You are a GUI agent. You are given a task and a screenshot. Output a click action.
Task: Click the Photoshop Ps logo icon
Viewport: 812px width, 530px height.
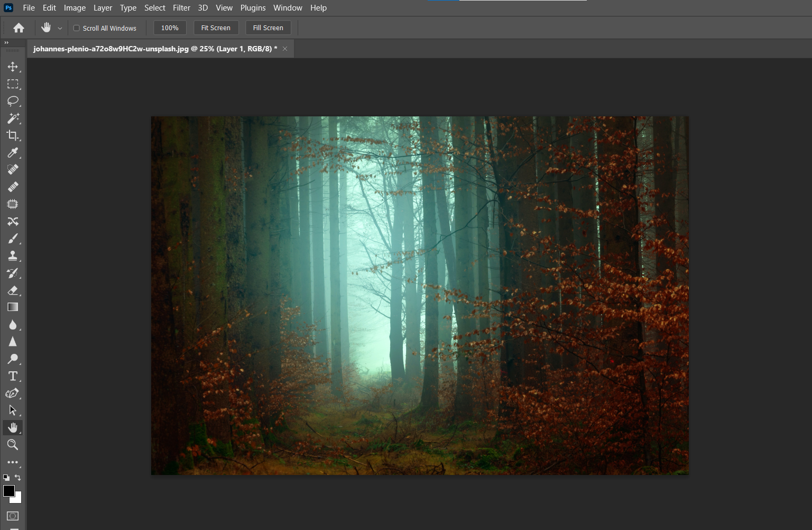coord(8,7)
